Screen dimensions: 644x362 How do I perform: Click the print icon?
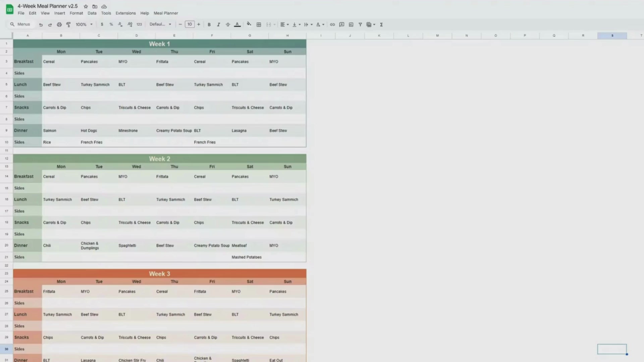tap(59, 24)
